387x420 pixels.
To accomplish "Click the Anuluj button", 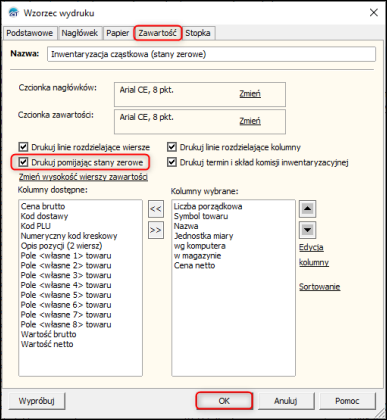I will [286, 401].
